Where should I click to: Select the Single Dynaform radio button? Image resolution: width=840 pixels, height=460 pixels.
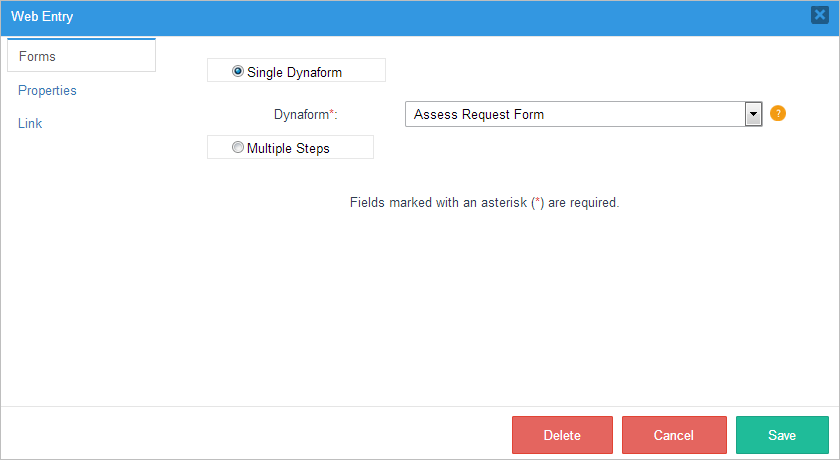click(238, 71)
